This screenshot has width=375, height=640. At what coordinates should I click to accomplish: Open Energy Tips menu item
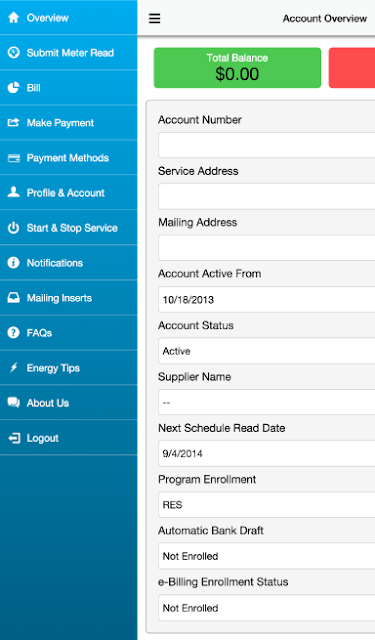[69, 368]
